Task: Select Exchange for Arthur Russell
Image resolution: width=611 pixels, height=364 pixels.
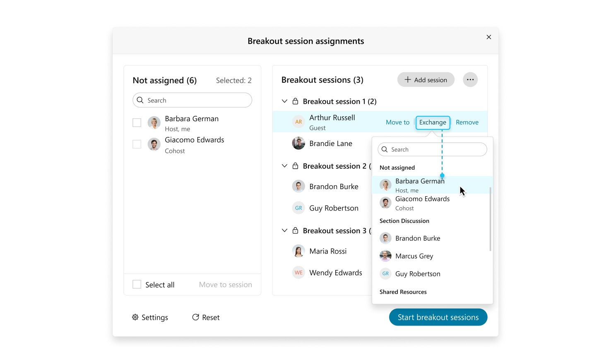Action: click(433, 122)
